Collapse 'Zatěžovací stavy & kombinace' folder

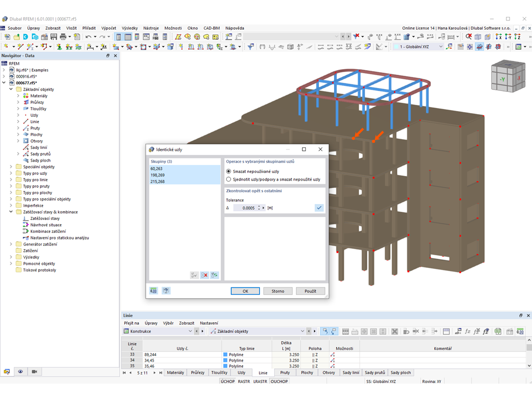tap(11, 212)
